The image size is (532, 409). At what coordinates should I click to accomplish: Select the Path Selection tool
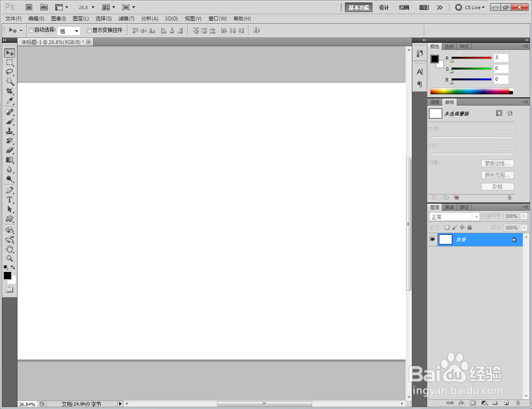[x=10, y=209]
